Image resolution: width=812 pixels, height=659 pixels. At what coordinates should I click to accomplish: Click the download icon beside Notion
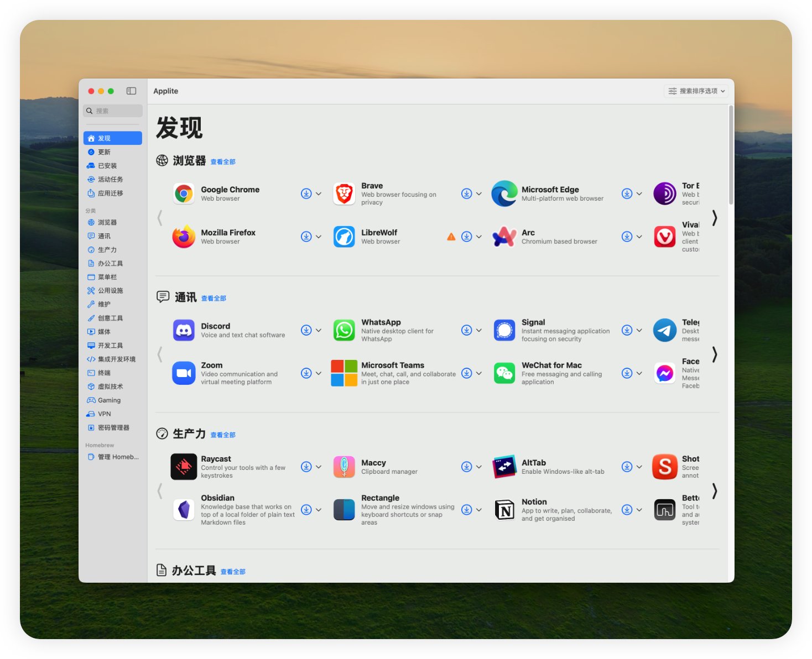[627, 510]
